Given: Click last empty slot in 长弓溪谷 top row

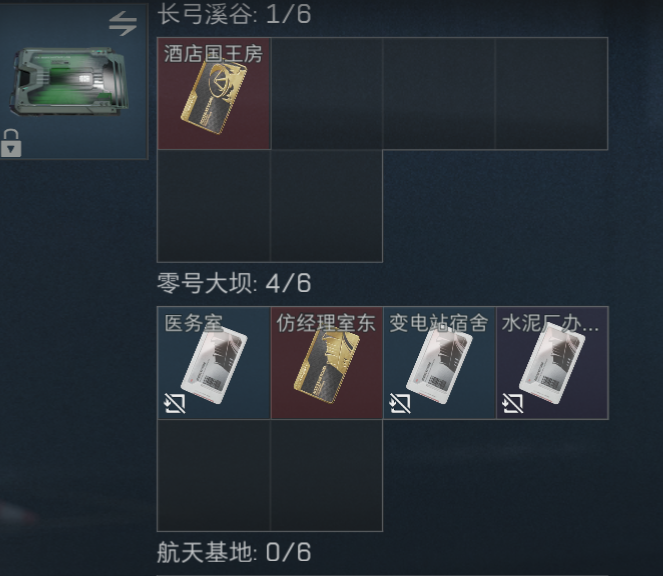Looking at the screenshot, I should pyautogui.click(x=552, y=93).
